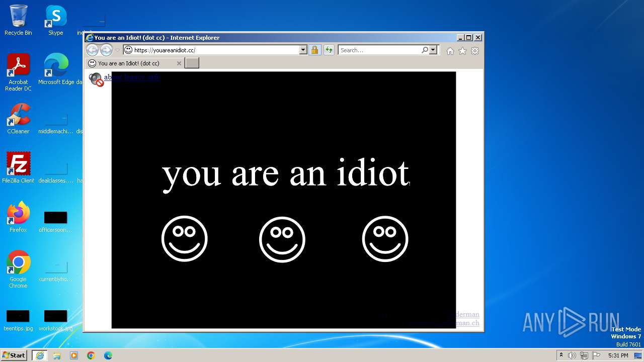Expand the address bar autocomplete dropdown
Screen dimensions: 644x362
pos(303,50)
